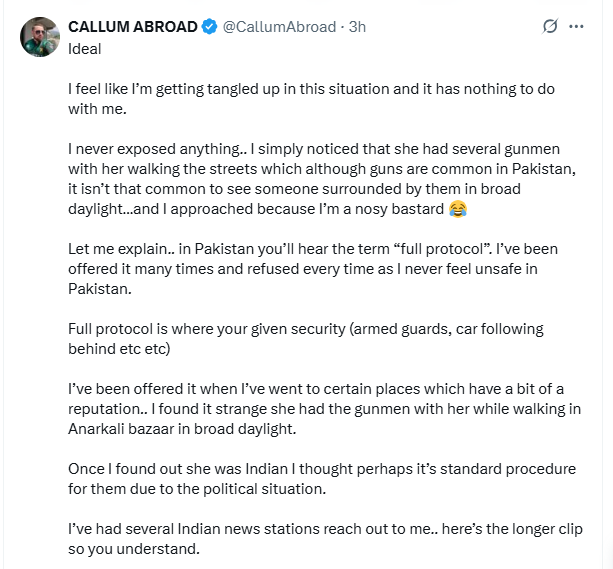Open the three-dot More options menu
This screenshot has width=613, height=569.
[x=576, y=27]
